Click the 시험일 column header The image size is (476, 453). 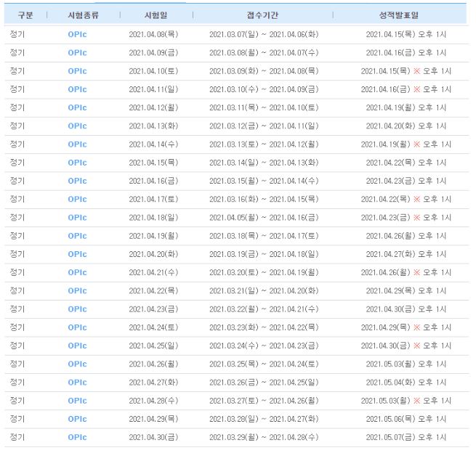pyautogui.click(x=156, y=15)
